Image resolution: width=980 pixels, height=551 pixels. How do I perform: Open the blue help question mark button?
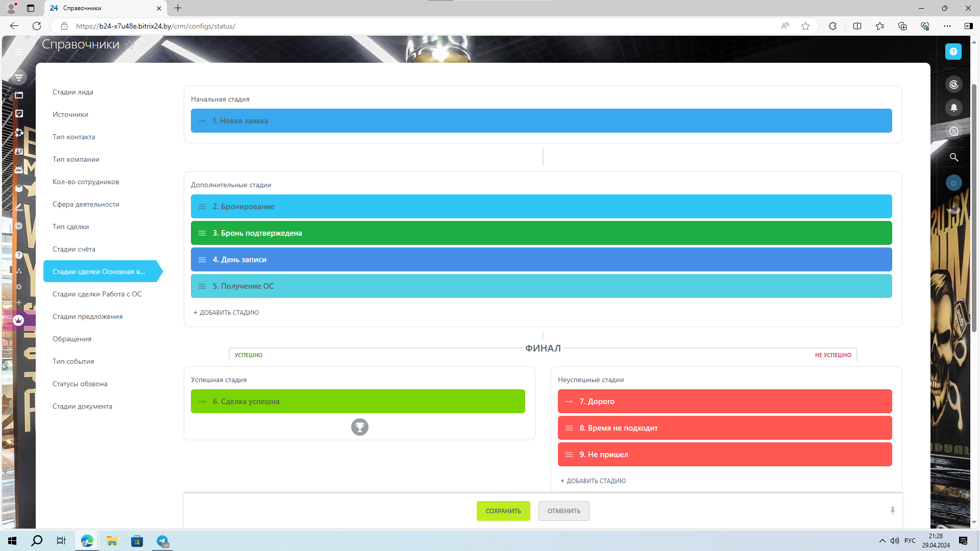tap(953, 52)
